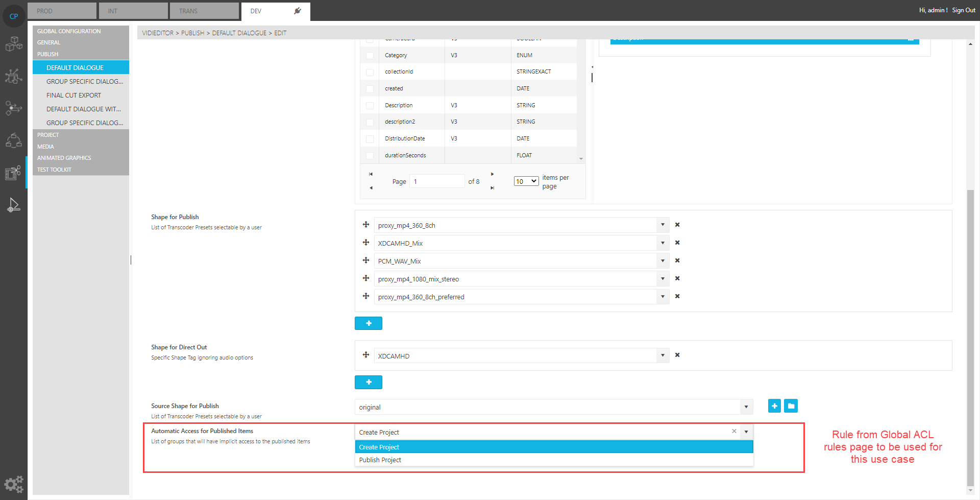Click folder icon beside Source Shape
Image resolution: width=980 pixels, height=500 pixels.
click(x=791, y=406)
